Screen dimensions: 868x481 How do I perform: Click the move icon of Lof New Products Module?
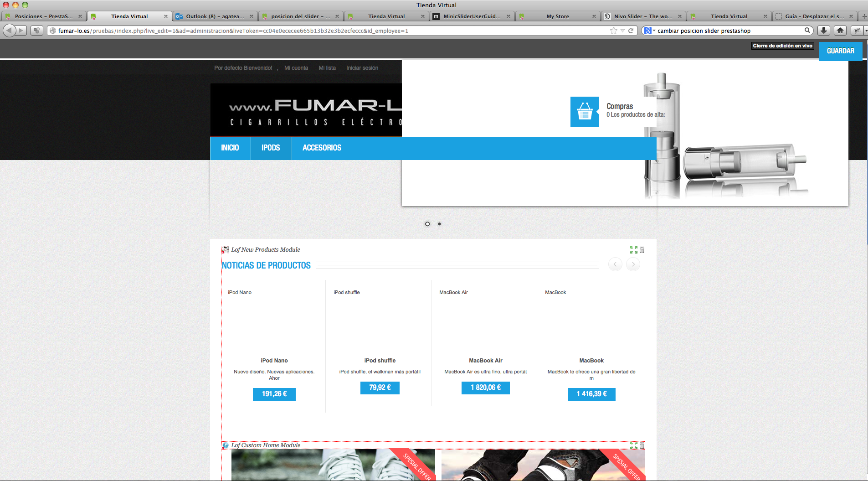click(634, 250)
